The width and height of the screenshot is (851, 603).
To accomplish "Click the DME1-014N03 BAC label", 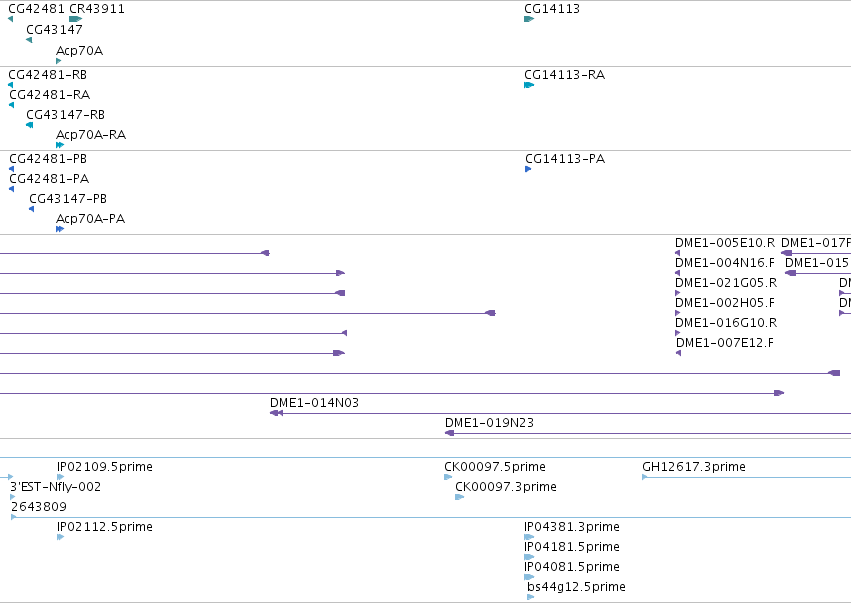I will (314, 403).
